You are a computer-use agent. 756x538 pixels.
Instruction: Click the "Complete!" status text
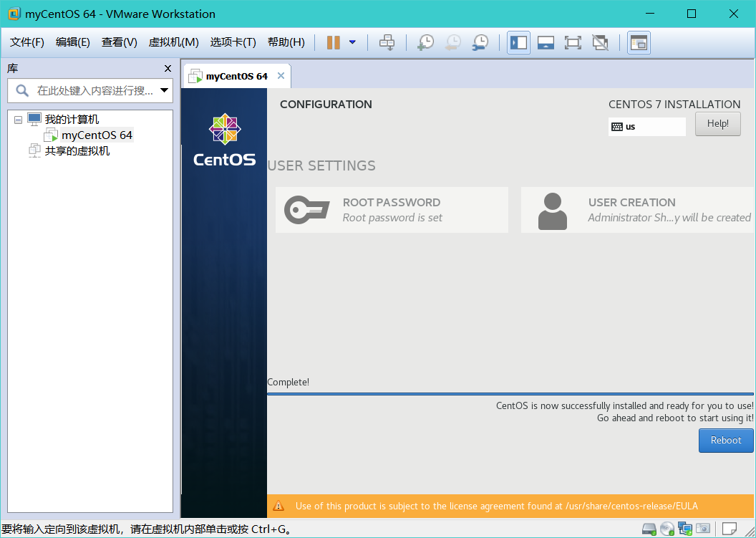coord(289,382)
